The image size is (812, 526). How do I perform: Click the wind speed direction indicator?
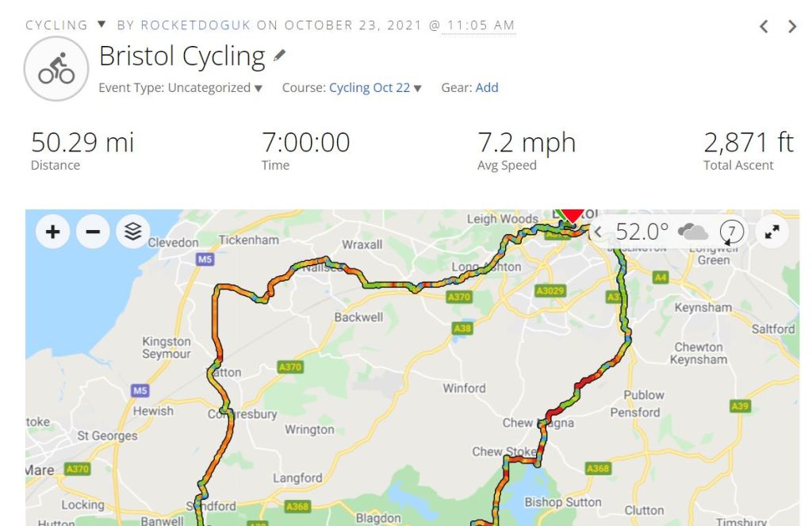coord(732,232)
